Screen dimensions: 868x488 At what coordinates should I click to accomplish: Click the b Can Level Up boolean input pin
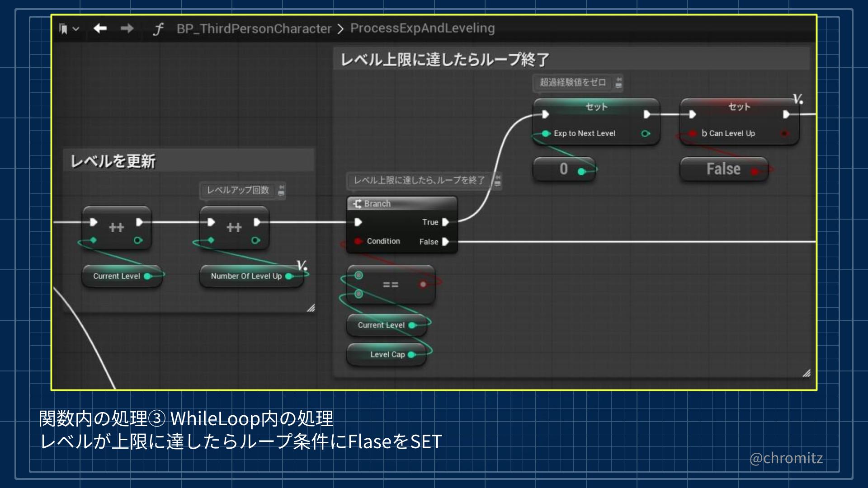coord(692,133)
